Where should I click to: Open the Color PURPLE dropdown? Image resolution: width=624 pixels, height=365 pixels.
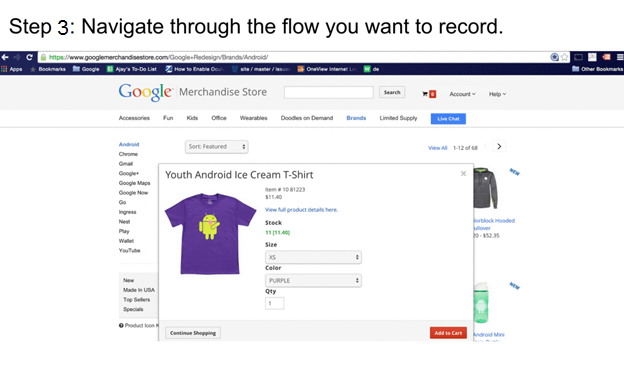[x=313, y=281]
